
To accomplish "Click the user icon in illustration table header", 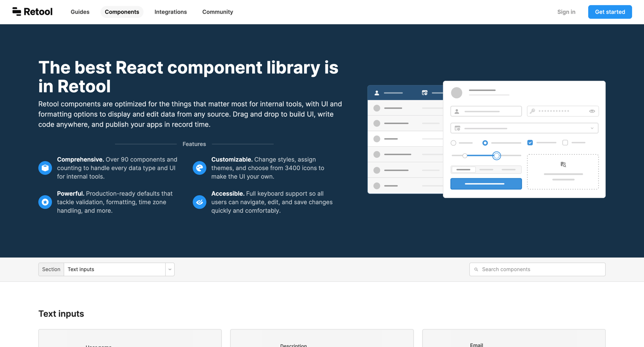I will [377, 93].
